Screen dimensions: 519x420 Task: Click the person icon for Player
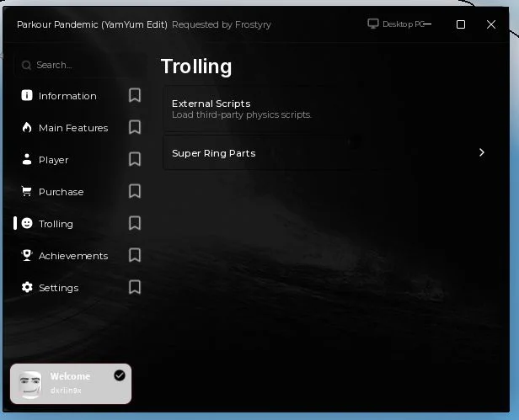pyautogui.click(x=27, y=159)
